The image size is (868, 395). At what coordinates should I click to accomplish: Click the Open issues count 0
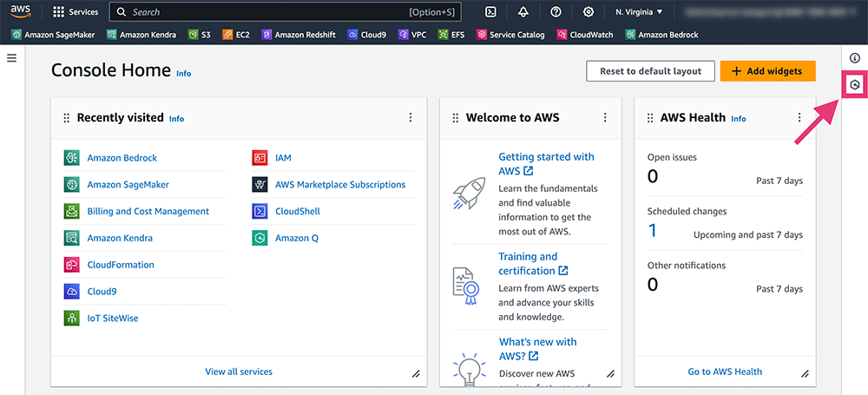(x=653, y=176)
